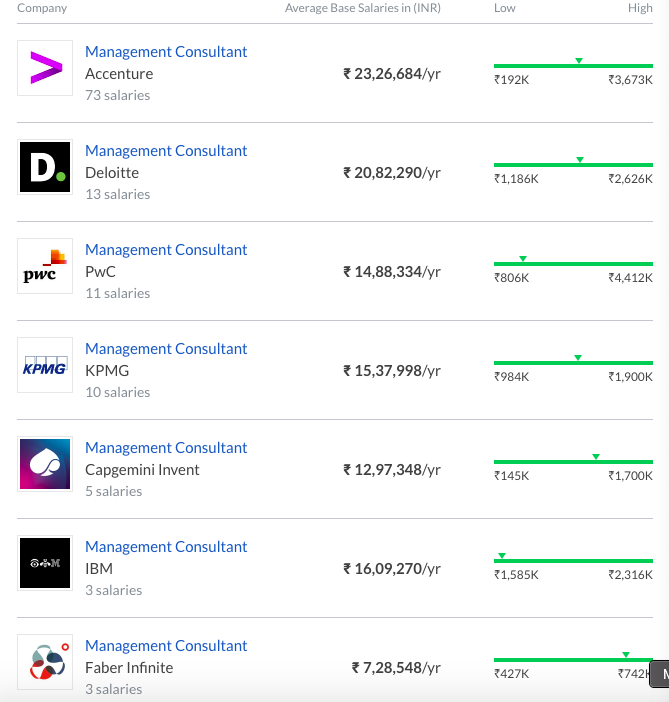The width and height of the screenshot is (669, 702).
Task: Click the Deloitte company logo
Action: click(x=45, y=167)
